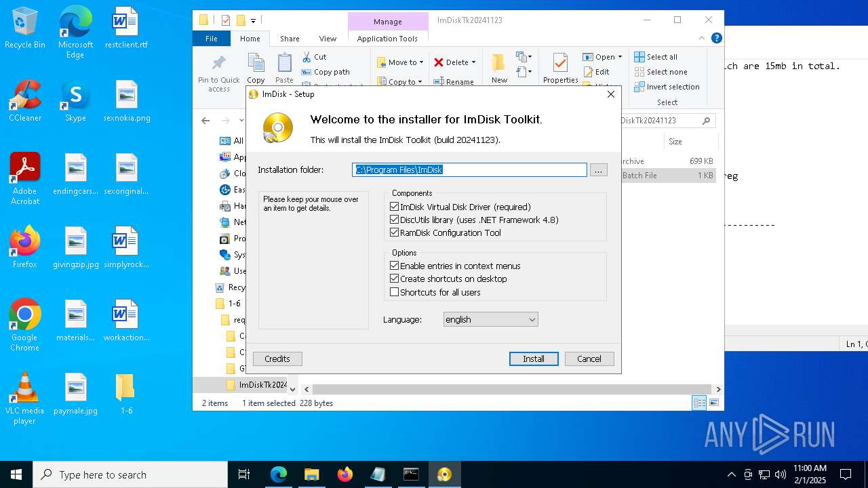Click the Explorer search magnifier icon

click(x=706, y=121)
